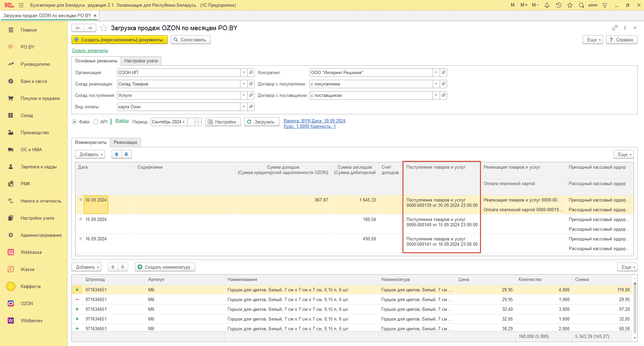Go back with the left arrow button
Viewport: 644px width, 346px height.
(x=78, y=28)
